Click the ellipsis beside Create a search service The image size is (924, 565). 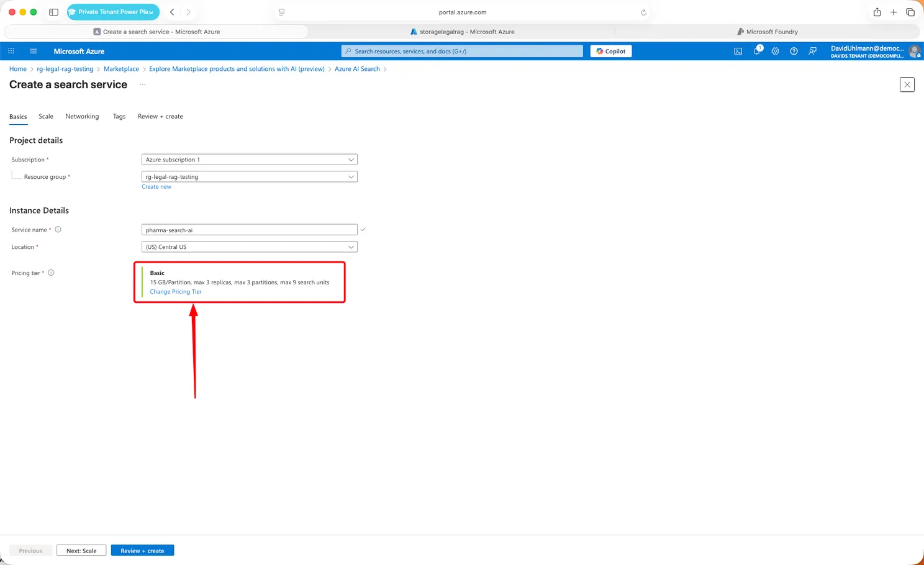pos(142,84)
